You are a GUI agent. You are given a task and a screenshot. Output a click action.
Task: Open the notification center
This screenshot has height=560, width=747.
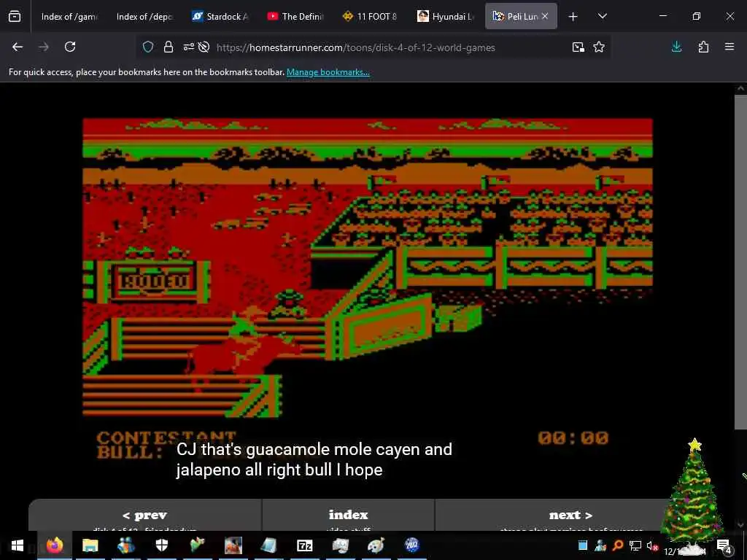[724, 546]
